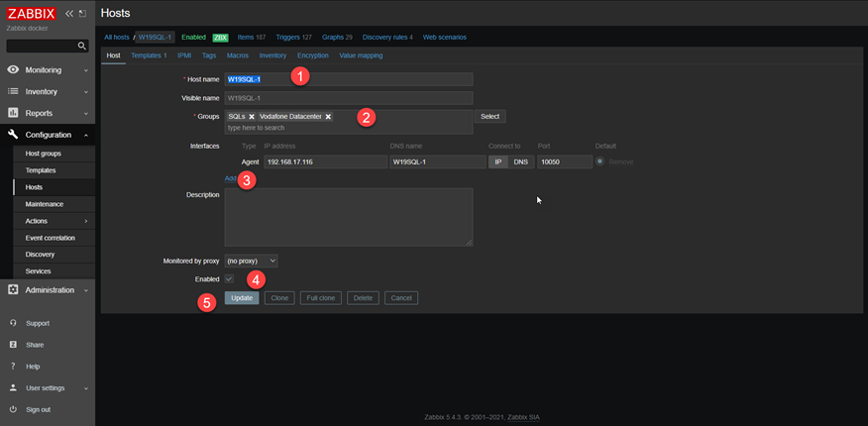Open the Macros tab
Image resolution: width=868 pixels, height=426 pixels.
click(238, 55)
